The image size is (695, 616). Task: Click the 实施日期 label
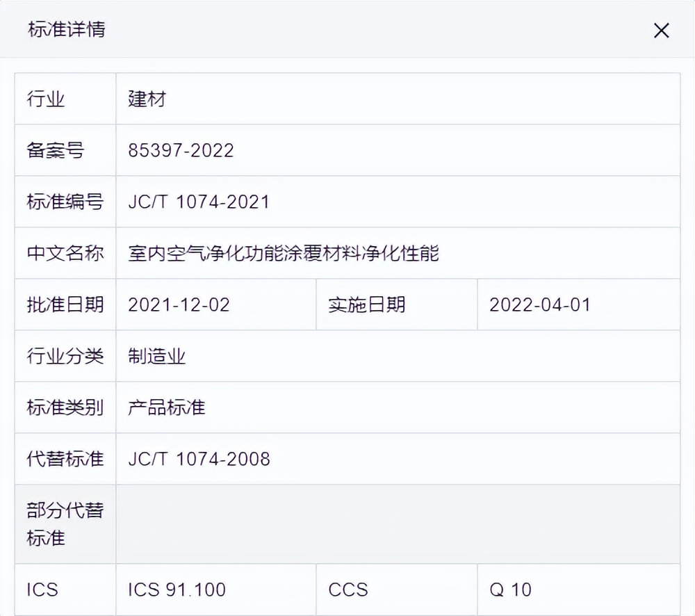point(366,305)
